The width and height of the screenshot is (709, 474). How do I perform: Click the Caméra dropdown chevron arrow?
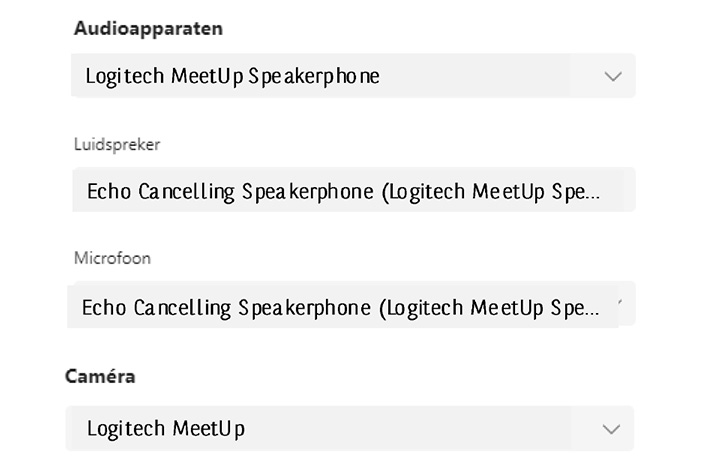[x=611, y=429]
